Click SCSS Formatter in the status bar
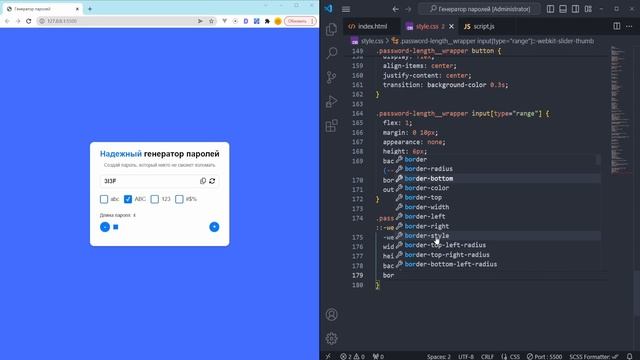Screen dimensions: 640x360 click(x=593, y=356)
